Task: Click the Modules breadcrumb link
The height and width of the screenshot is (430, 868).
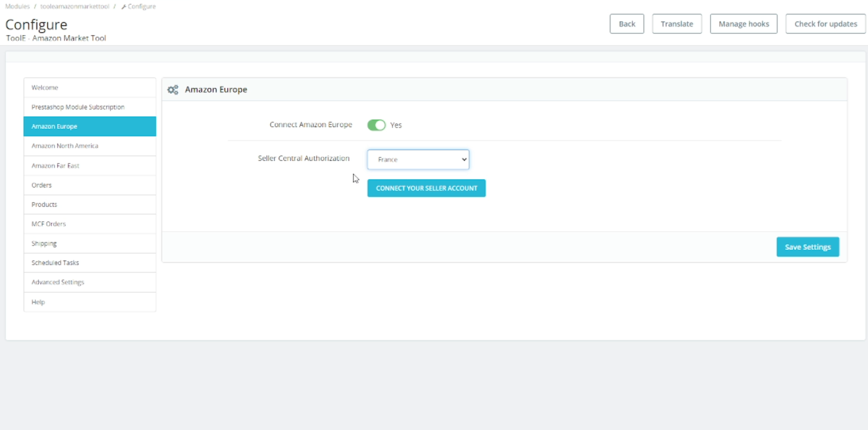Action: pos(17,7)
